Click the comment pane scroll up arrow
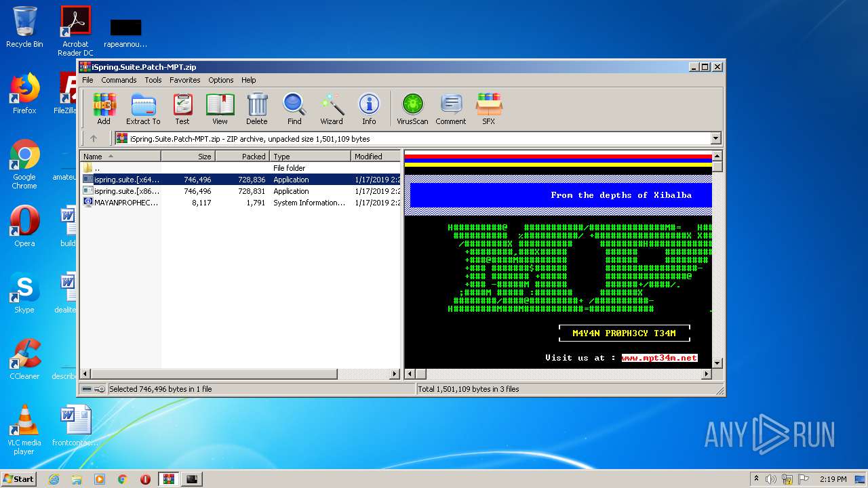868x488 pixels. click(x=717, y=155)
